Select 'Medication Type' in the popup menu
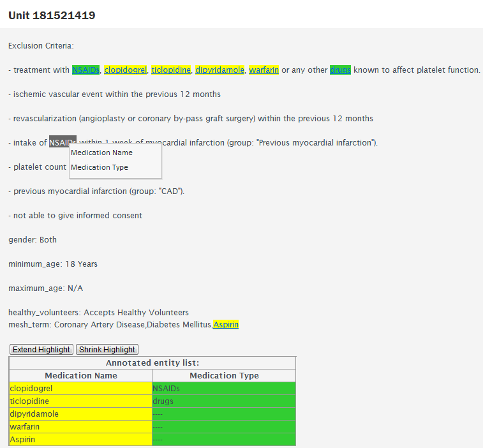 coord(100,168)
